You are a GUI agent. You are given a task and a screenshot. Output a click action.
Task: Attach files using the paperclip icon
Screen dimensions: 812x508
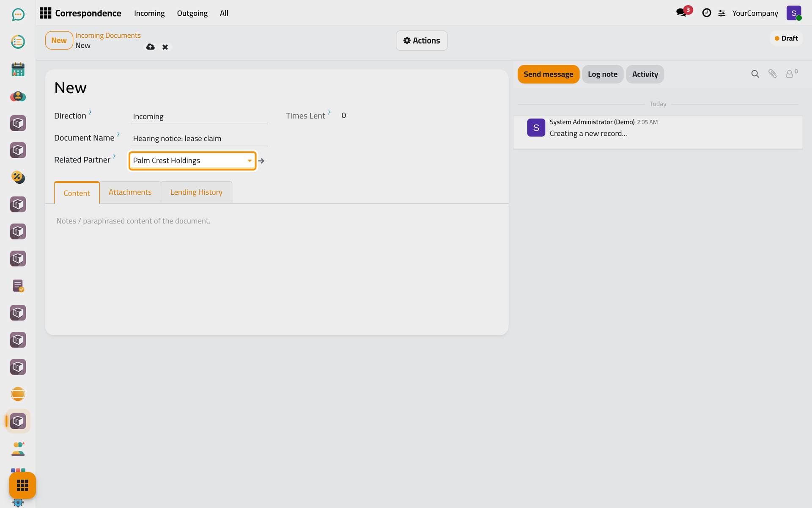[772, 74]
